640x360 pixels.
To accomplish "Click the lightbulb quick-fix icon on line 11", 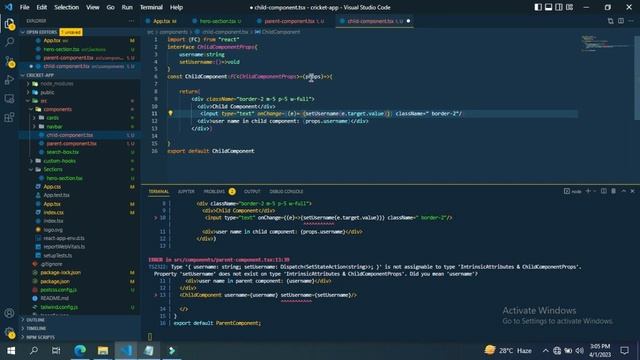I will tap(171, 113).
